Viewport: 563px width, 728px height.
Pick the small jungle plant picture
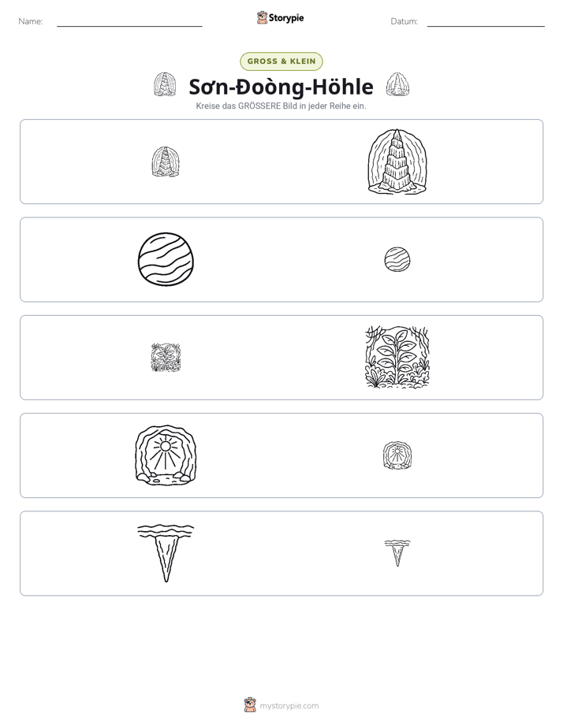(166, 357)
